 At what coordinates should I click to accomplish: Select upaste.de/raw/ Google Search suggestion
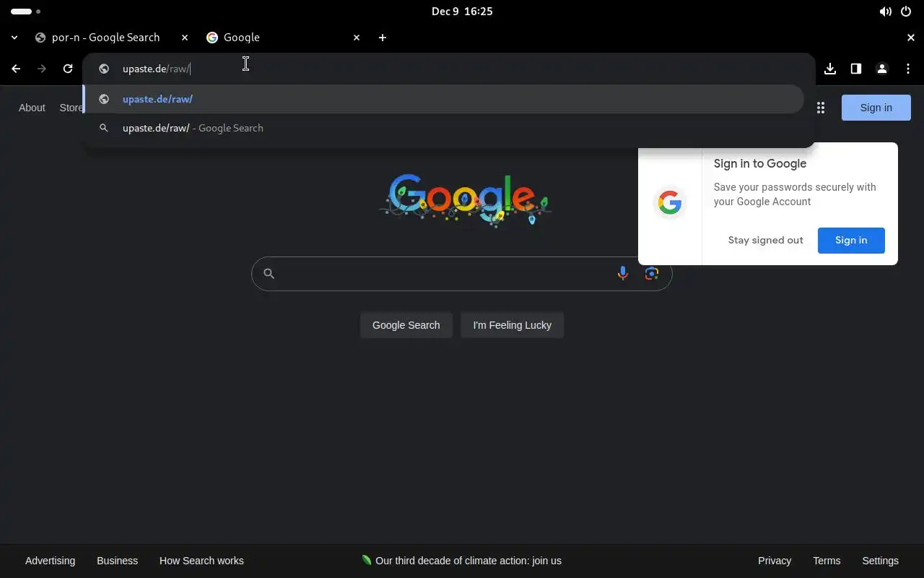(x=443, y=128)
